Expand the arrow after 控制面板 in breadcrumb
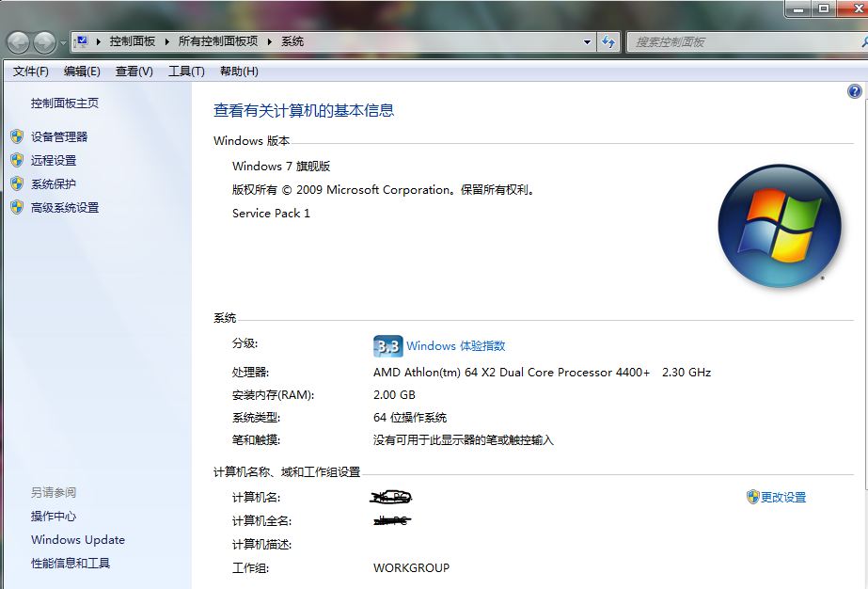Viewport: 868px width, 589px height. 166,41
